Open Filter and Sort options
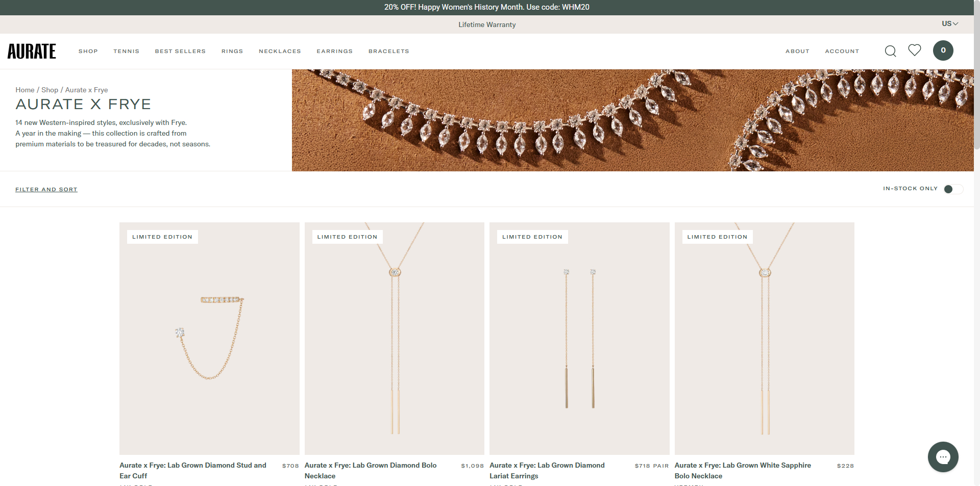This screenshot has width=980, height=486. click(46, 190)
